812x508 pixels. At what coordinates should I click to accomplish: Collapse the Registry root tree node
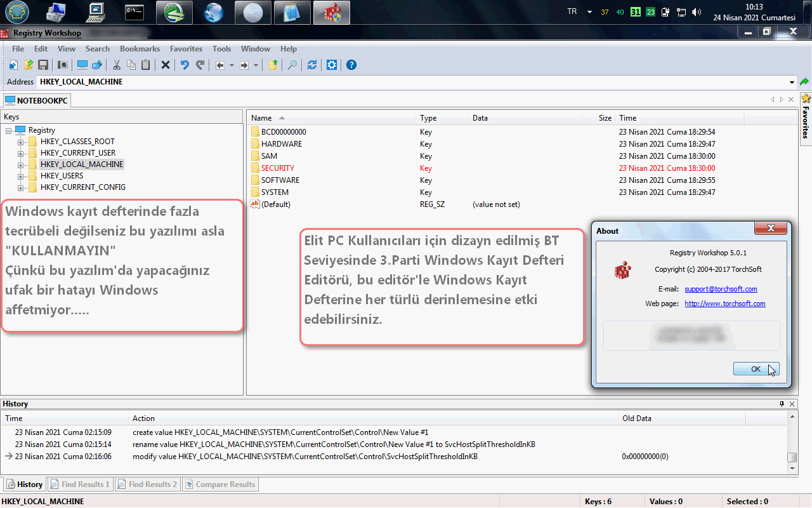click(9, 130)
